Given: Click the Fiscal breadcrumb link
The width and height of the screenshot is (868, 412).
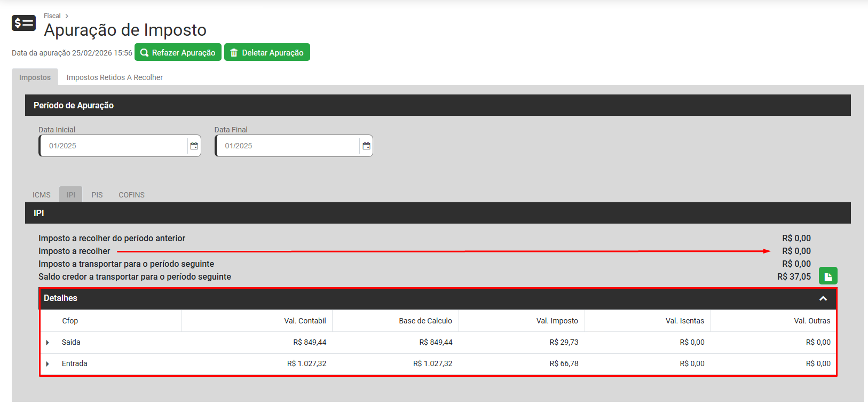Looking at the screenshot, I should coord(52,16).
